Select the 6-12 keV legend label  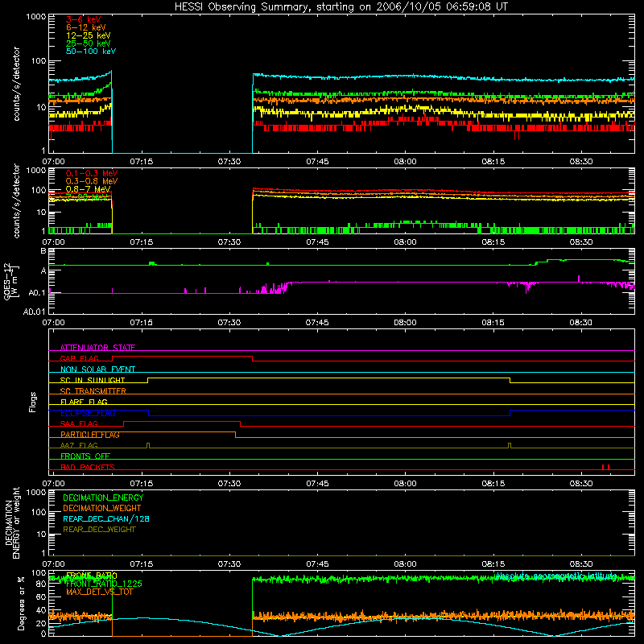pyautogui.click(x=86, y=27)
